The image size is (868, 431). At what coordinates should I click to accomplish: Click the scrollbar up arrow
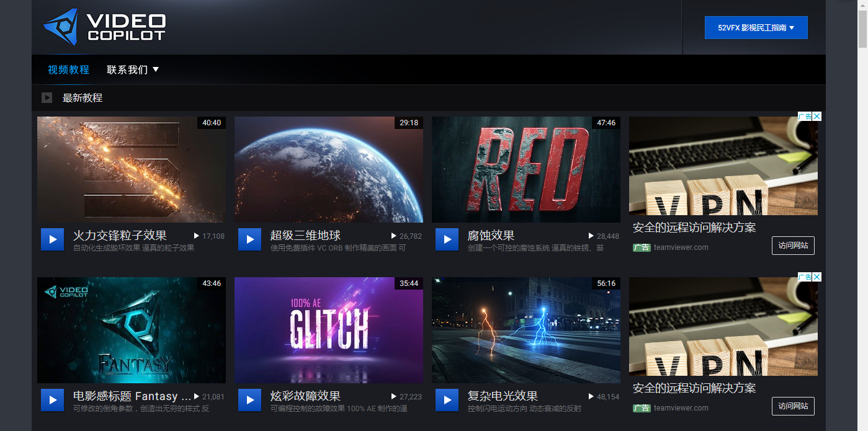coord(862,5)
